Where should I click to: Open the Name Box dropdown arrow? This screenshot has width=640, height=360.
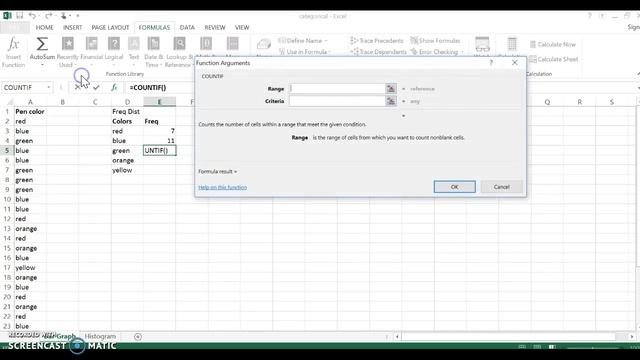tap(49, 87)
